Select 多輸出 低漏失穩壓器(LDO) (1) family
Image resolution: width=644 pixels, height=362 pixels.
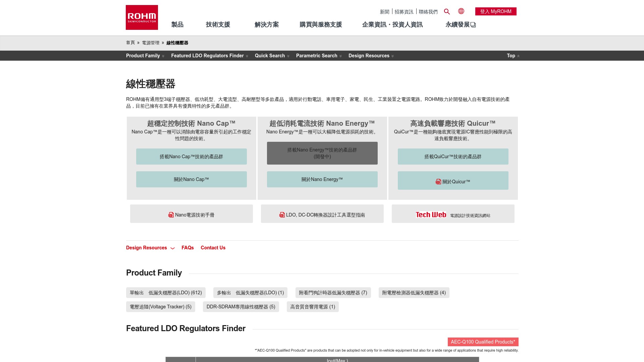click(250, 293)
